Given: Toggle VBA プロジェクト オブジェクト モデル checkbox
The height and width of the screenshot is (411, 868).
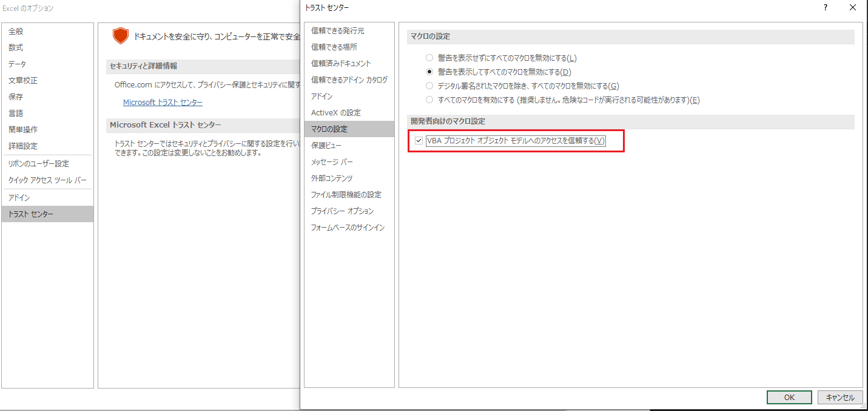Looking at the screenshot, I should pyautogui.click(x=419, y=141).
